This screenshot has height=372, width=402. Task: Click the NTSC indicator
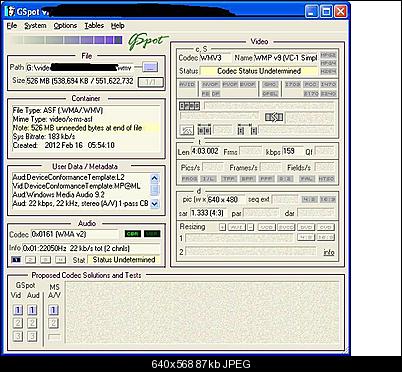326,179
